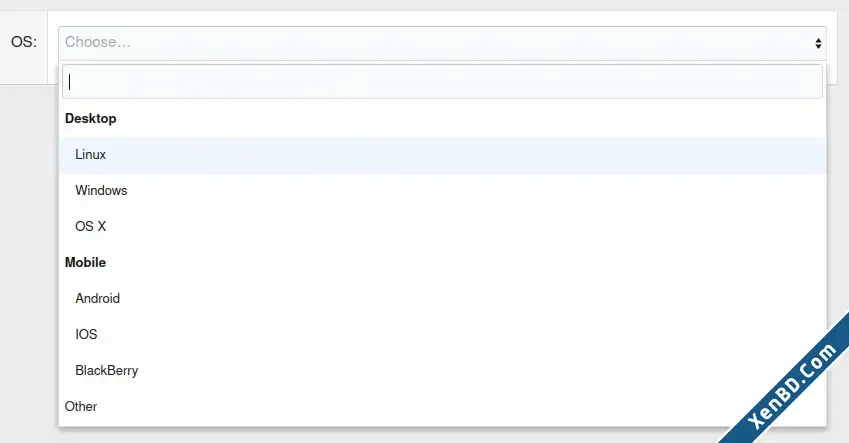Click the up-down arrow icon of OS select
The image size is (849, 443).
coord(818,43)
